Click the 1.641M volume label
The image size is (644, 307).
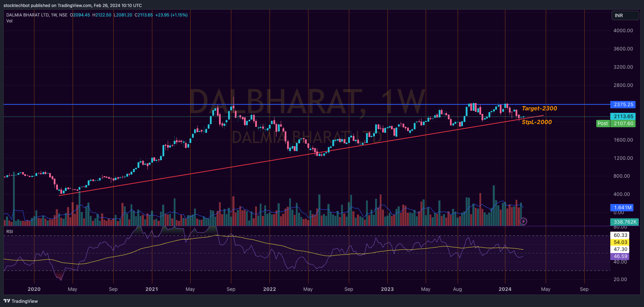[623, 207]
